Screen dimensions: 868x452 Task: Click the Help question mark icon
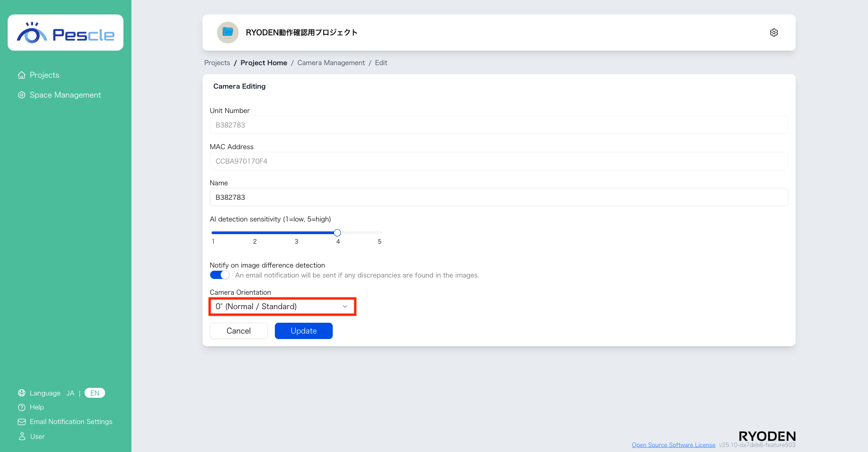21,407
